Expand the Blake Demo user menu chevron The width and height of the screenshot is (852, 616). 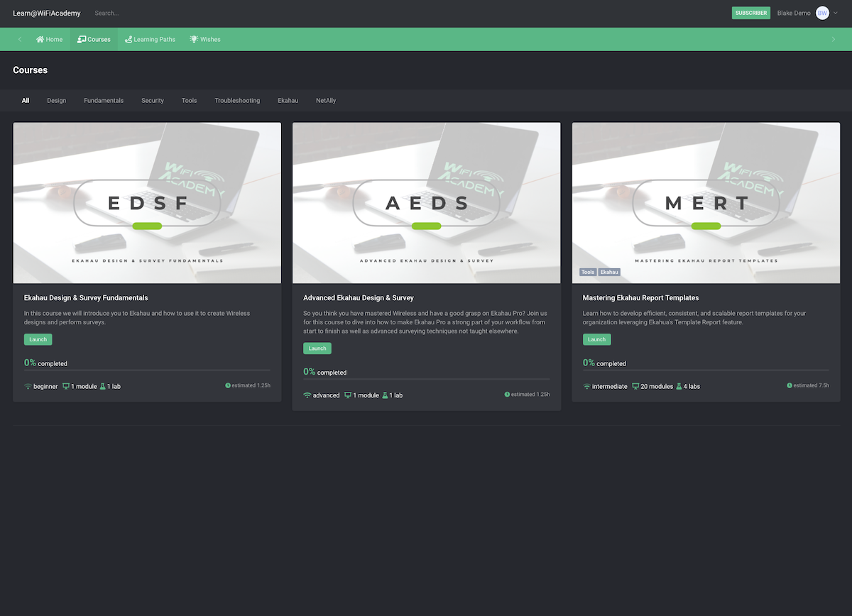coord(836,13)
